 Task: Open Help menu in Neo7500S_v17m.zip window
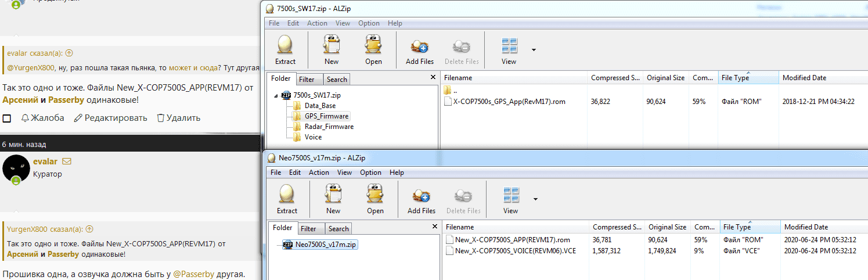coord(397,173)
